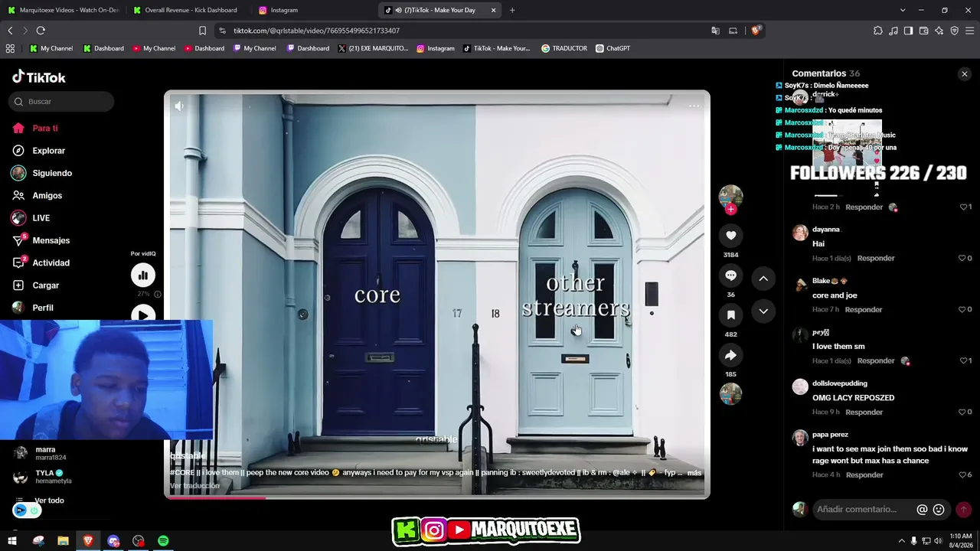Screen dimensions: 980x551
Task: Reply to dayanna's comment
Action: (876, 259)
